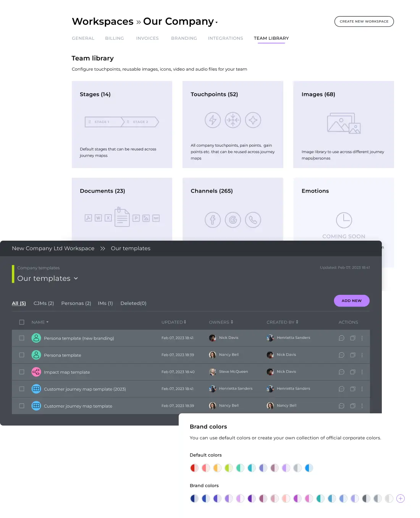Viewport: 420px width, 518px height.
Task: Expand the Our Company workspace dropdown
Action: [x=216, y=23]
